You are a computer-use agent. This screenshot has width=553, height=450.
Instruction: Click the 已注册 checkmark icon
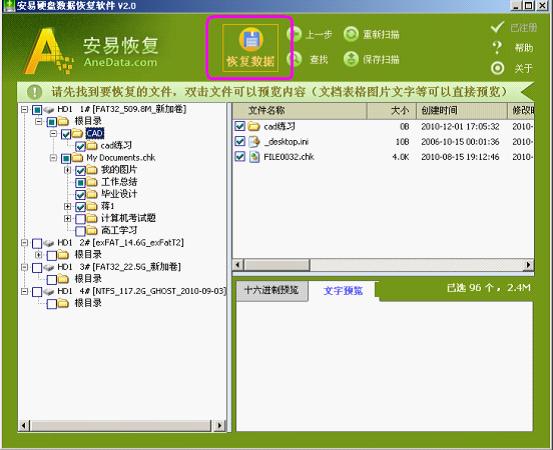pyautogui.click(x=497, y=27)
